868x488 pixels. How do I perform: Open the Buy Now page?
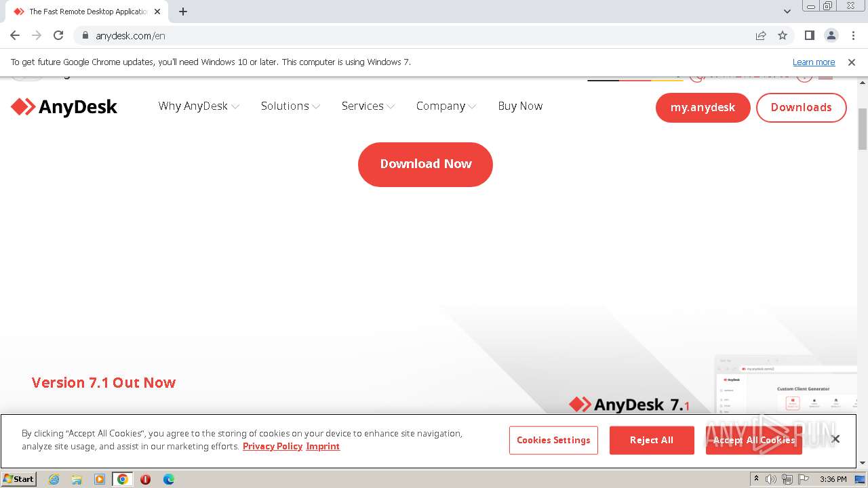[x=520, y=106]
